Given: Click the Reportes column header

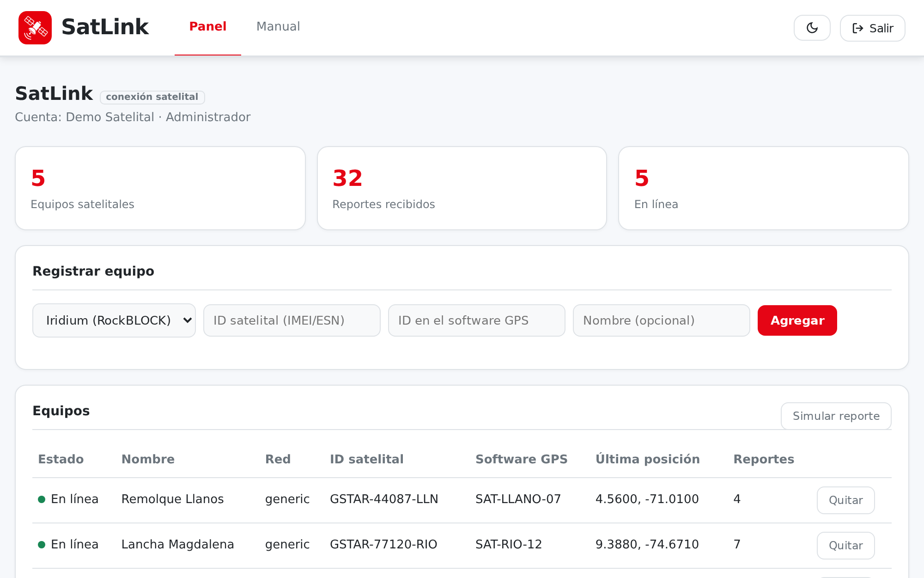Looking at the screenshot, I should (764, 459).
